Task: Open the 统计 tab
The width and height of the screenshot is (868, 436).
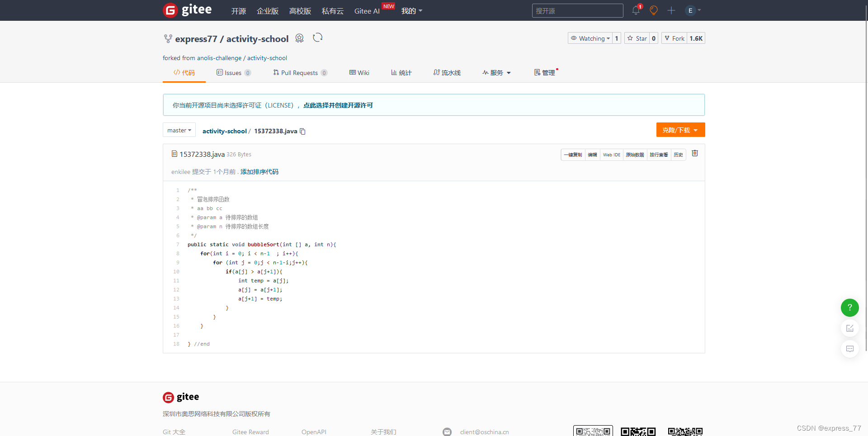Action: click(x=401, y=73)
